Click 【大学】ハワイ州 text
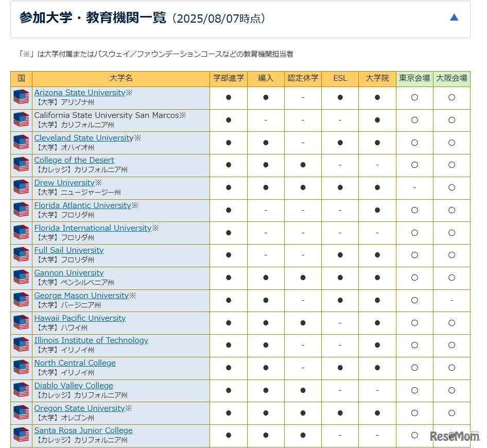Viewport: 487px width, 448px height. point(61,328)
